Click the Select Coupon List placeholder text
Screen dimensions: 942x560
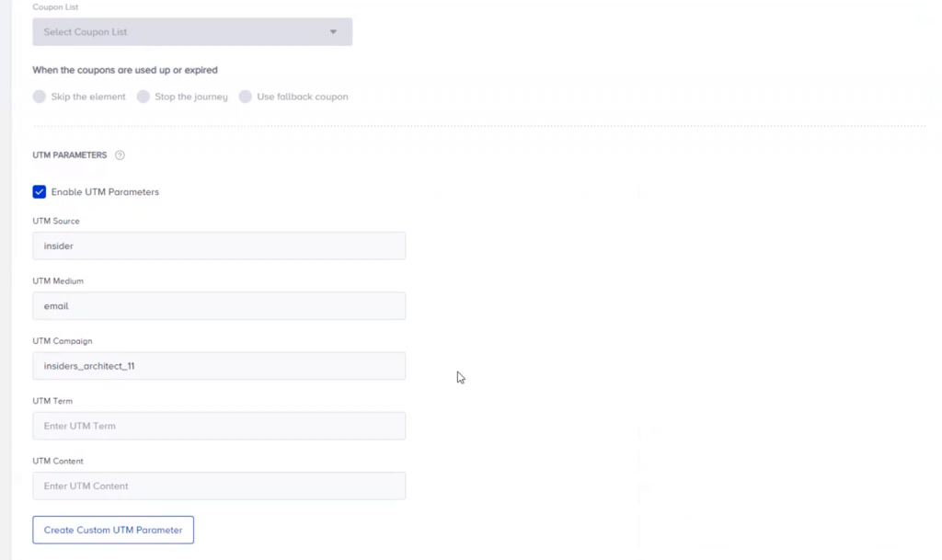point(84,31)
